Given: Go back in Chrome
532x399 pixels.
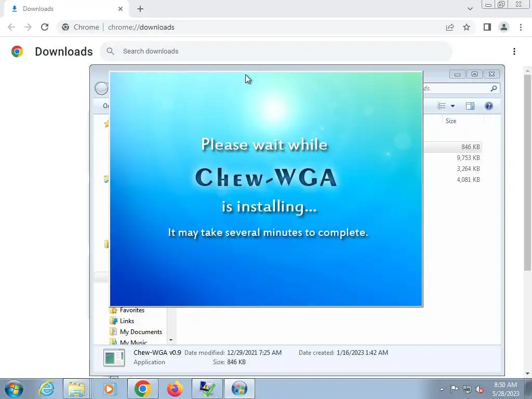Looking at the screenshot, I should click(11, 27).
